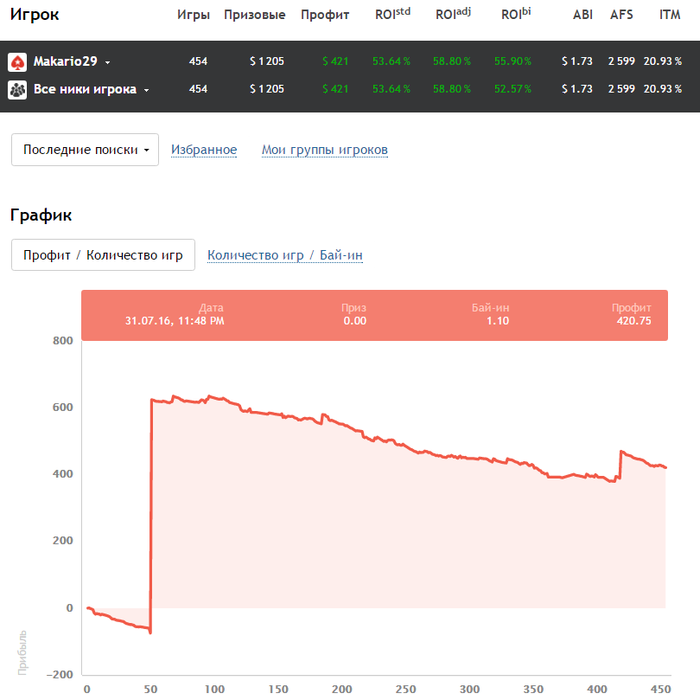This screenshot has height=700, width=700.
Task: Open the 'Избранное' link
Action: tap(204, 150)
